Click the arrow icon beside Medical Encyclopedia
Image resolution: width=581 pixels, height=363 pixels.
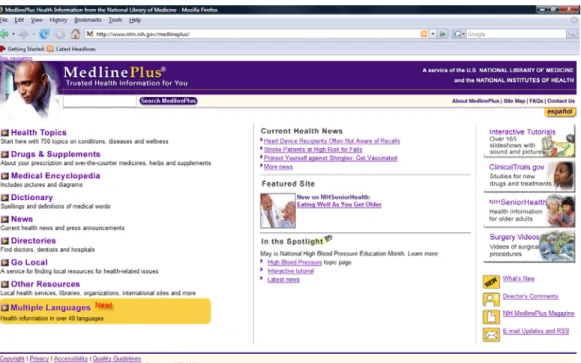tap(5, 176)
